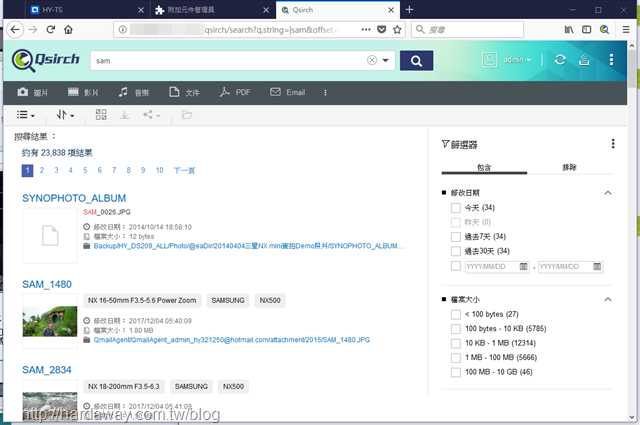Check < 100 bytes (27) filter

pyautogui.click(x=456, y=314)
